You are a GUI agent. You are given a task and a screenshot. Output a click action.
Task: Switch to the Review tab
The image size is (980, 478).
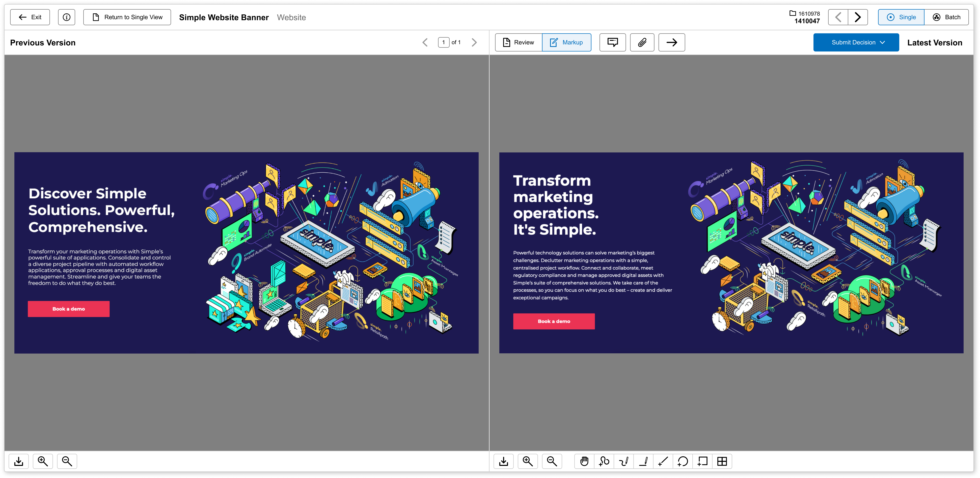519,42
